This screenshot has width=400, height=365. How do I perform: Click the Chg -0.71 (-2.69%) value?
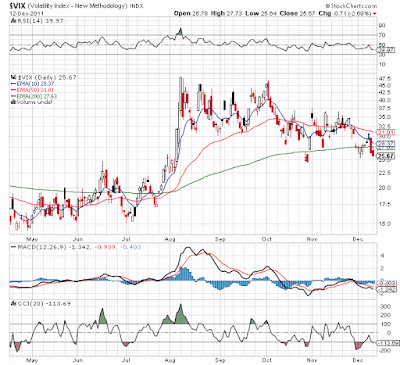(345, 13)
